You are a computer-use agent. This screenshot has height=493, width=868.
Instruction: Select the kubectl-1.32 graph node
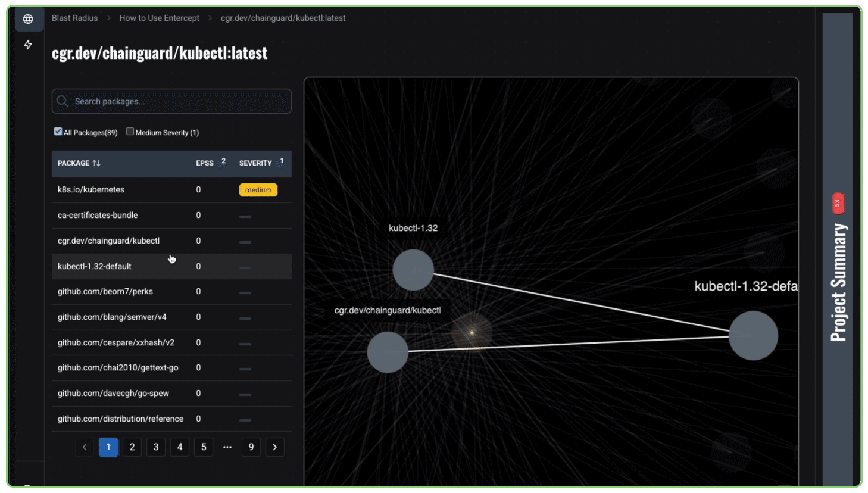tap(413, 270)
